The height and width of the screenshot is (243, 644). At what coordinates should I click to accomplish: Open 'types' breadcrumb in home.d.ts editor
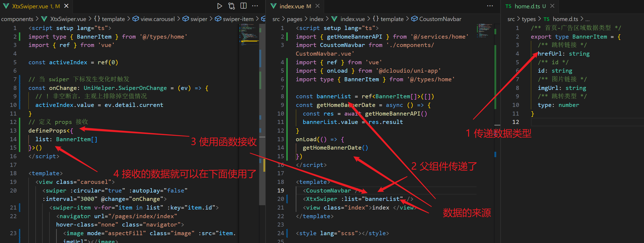tap(529, 19)
